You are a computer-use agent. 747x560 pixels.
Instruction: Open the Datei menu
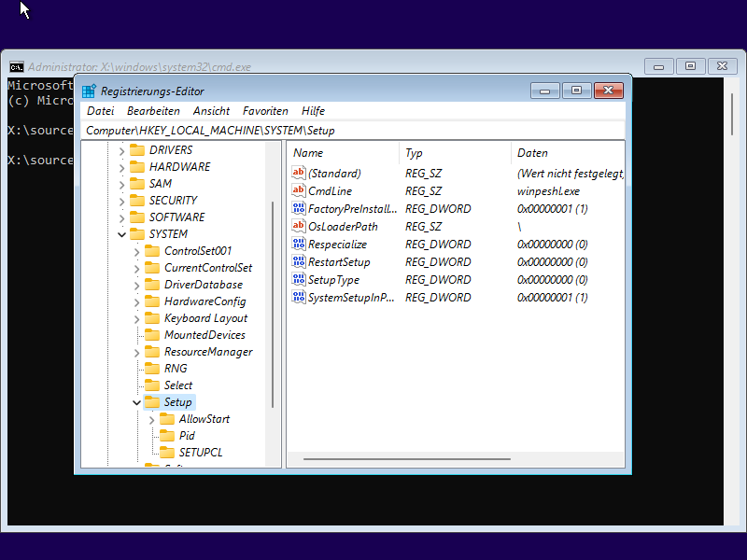[100, 111]
